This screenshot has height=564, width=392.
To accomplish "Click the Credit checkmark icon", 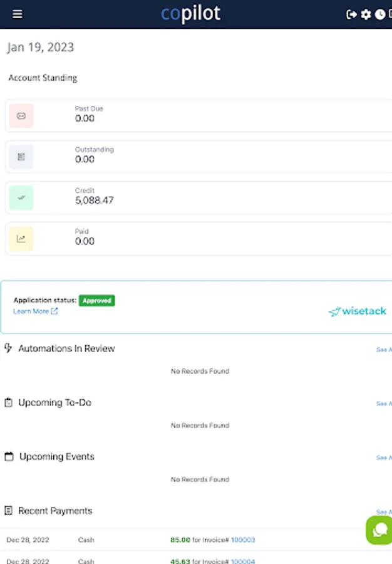I will 21,197.
